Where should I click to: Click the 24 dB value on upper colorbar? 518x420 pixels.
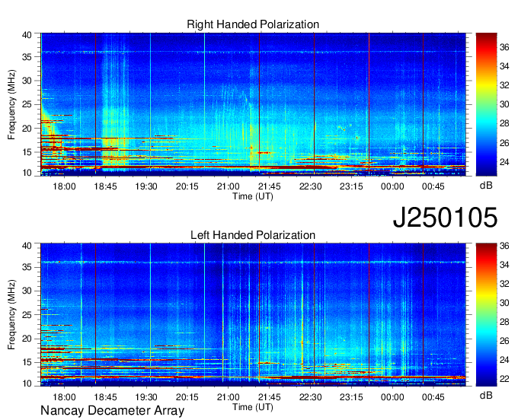(504, 162)
